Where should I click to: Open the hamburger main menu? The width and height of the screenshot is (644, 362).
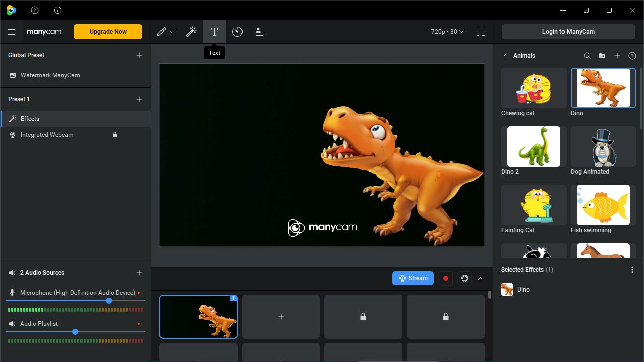pyautogui.click(x=12, y=32)
